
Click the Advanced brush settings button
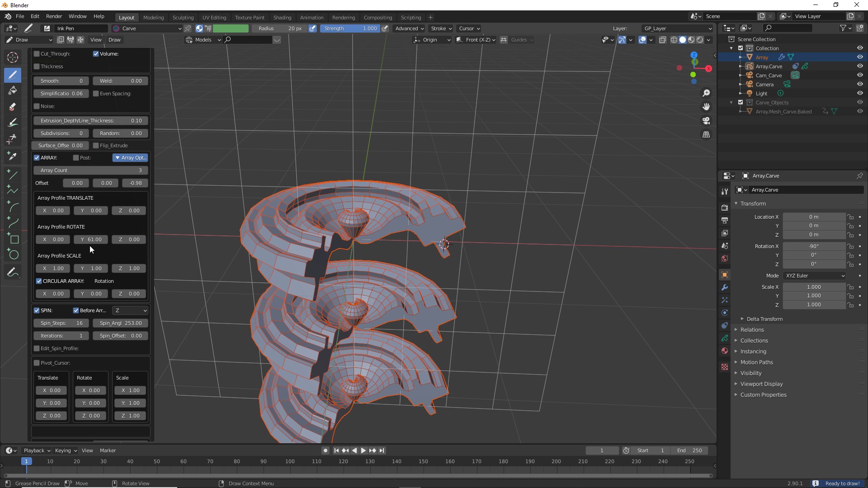(x=409, y=28)
